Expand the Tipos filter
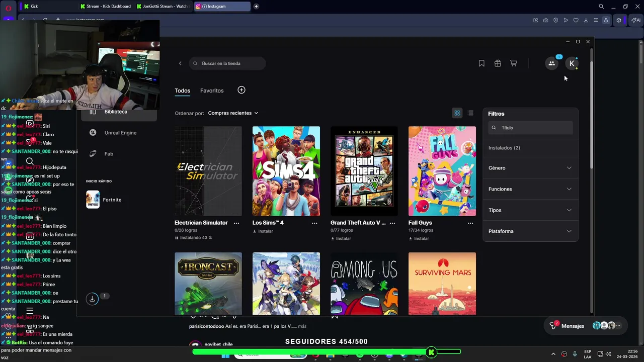This screenshot has height=362, width=644. click(530, 210)
